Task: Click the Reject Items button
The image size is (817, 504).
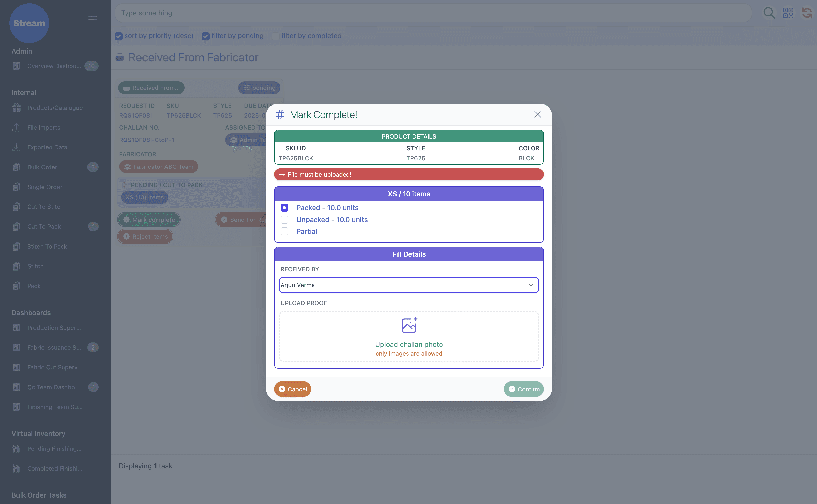Action: (x=145, y=236)
